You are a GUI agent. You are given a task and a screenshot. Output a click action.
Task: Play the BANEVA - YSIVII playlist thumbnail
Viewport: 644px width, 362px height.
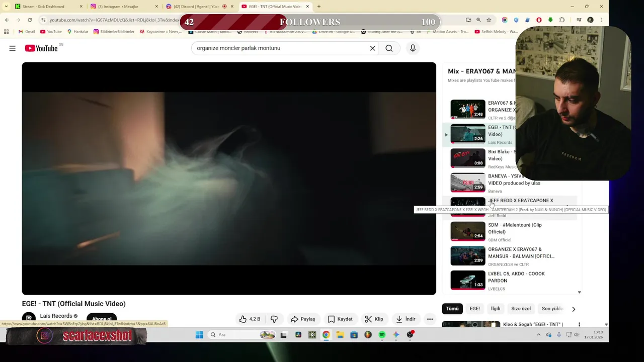468,182
